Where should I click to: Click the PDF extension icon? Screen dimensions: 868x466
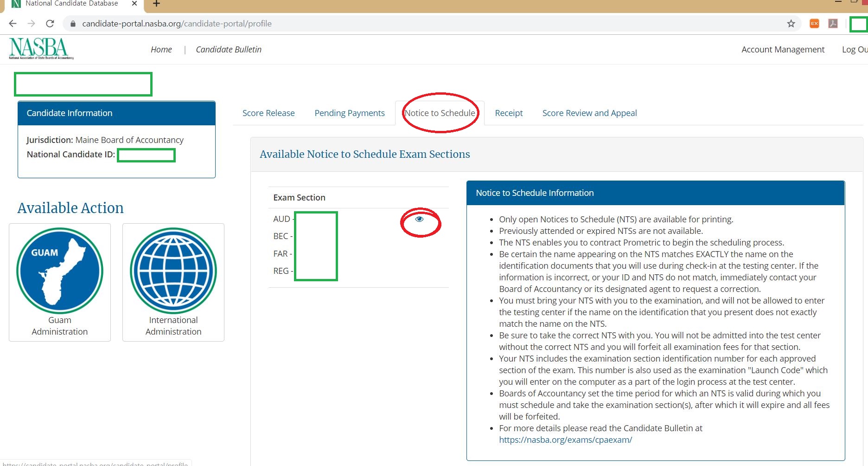(x=833, y=24)
